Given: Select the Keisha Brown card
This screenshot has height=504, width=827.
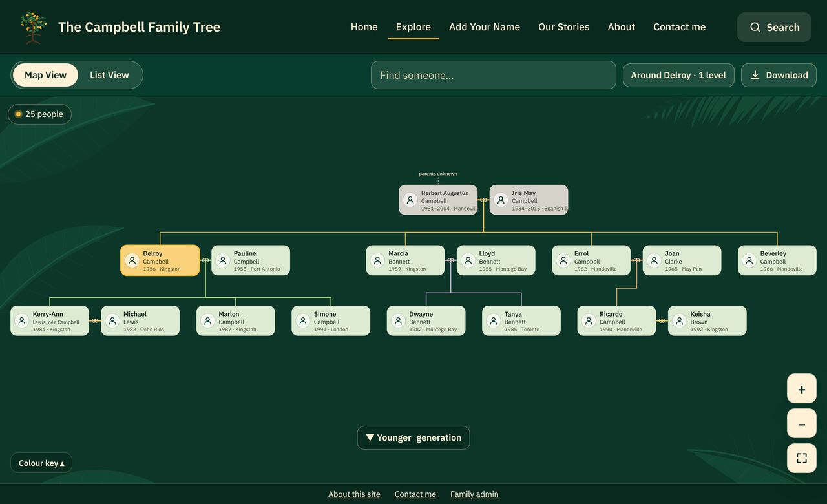Looking at the screenshot, I should point(707,320).
